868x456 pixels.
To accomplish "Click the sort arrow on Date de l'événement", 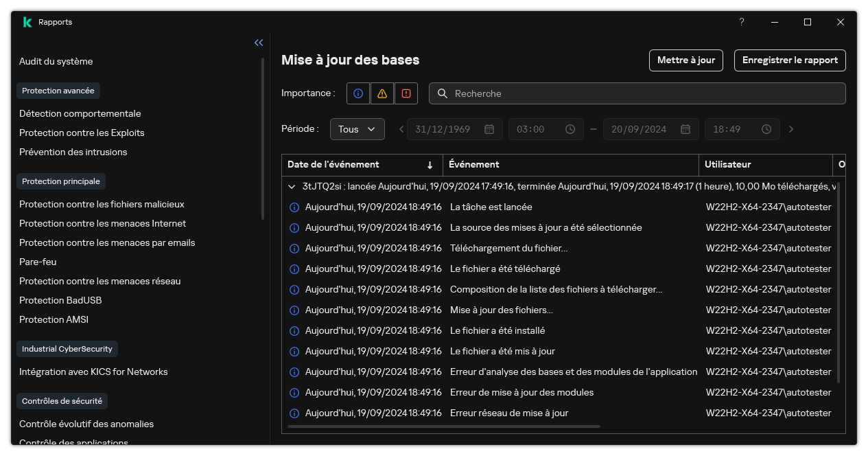I will point(431,165).
